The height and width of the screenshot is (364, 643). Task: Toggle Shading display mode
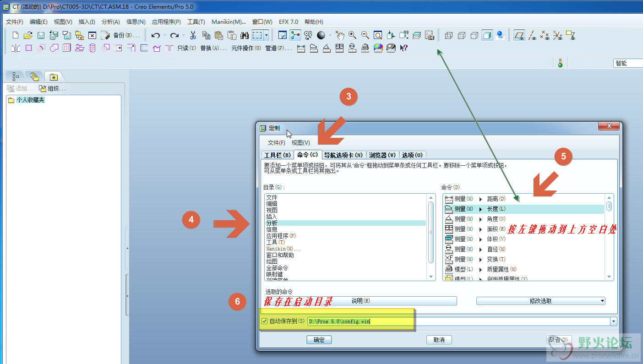tap(487, 35)
